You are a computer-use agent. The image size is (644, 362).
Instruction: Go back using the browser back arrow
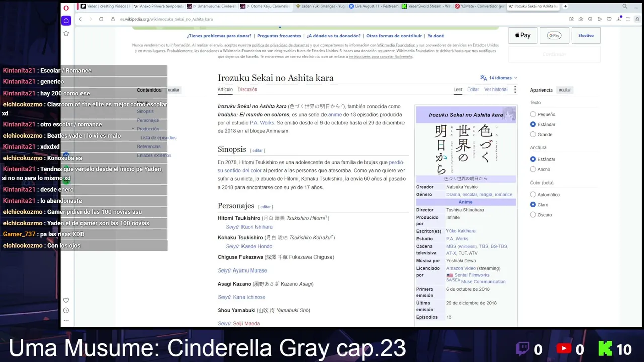pyautogui.click(x=80, y=19)
